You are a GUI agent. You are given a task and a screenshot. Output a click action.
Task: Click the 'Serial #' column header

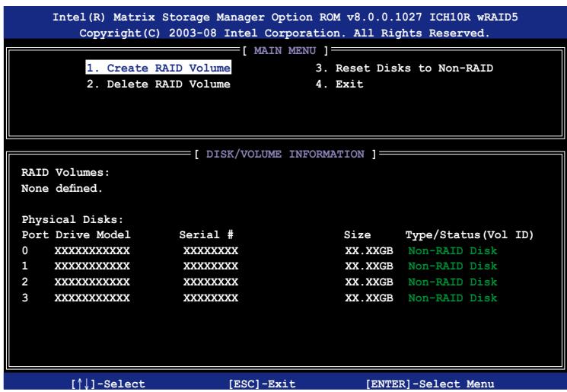206,234
